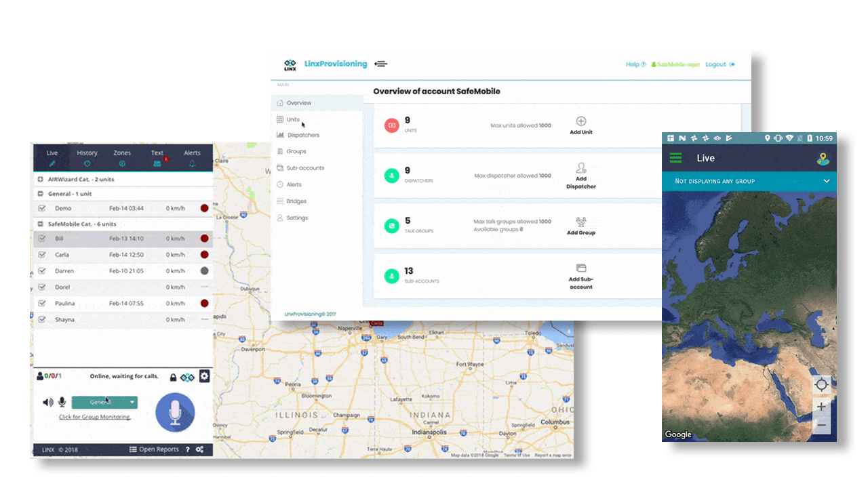The width and height of the screenshot is (868, 488).
Task: Click the Linx logo in LinxProvisioning header
Action: (290, 65)
